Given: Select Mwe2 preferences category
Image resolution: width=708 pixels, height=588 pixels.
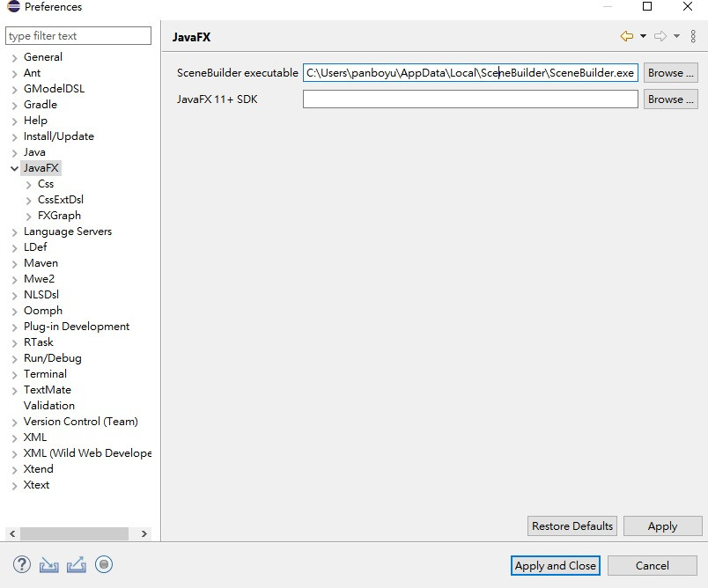Looking at the screenshot, I should point(39,279).
